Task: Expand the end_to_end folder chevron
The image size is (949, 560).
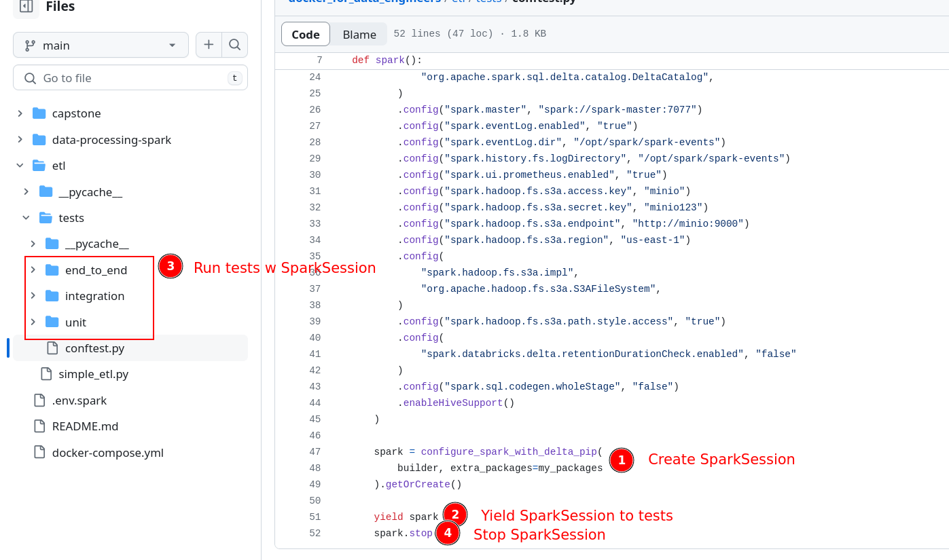Action: tap(33, 270)
